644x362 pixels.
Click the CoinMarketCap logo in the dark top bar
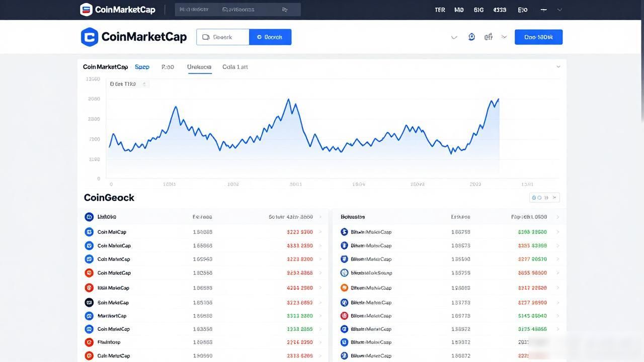118,10
